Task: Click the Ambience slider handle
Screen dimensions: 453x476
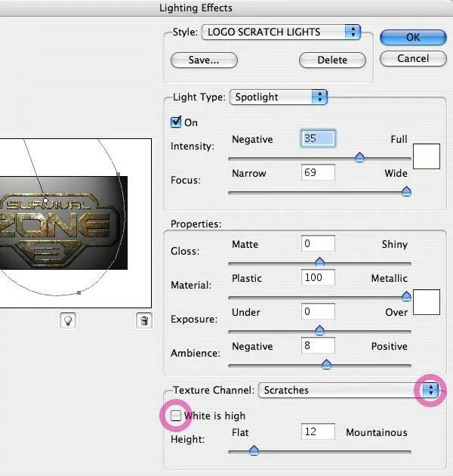Action: click(326, 364)
